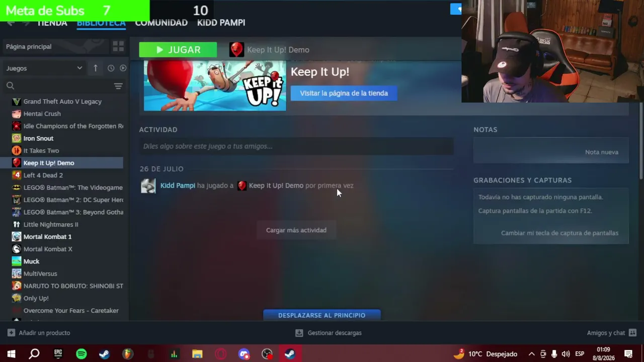Toggle the recent activity clock filter
This screenshot has width=644, height=362.
111,68
